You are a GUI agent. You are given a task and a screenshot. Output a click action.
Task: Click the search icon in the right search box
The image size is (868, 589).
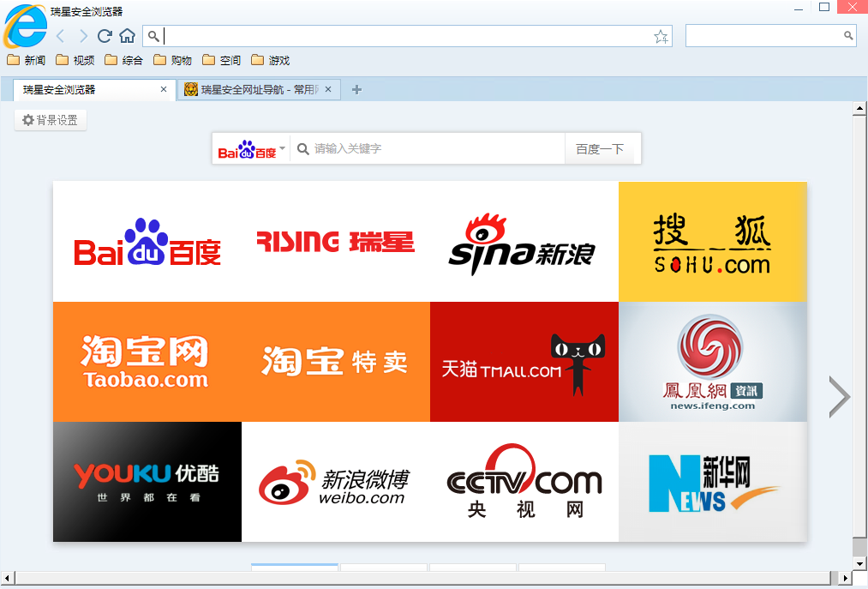point(847,36)
